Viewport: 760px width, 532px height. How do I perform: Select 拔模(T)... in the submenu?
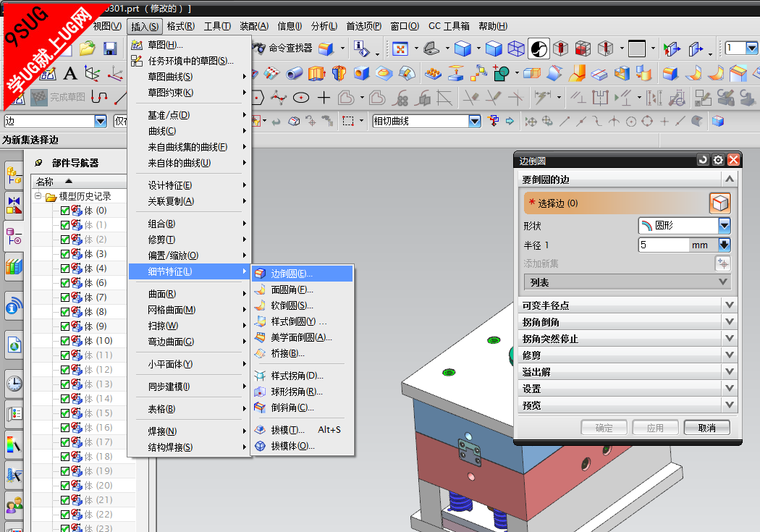point(302,430)
